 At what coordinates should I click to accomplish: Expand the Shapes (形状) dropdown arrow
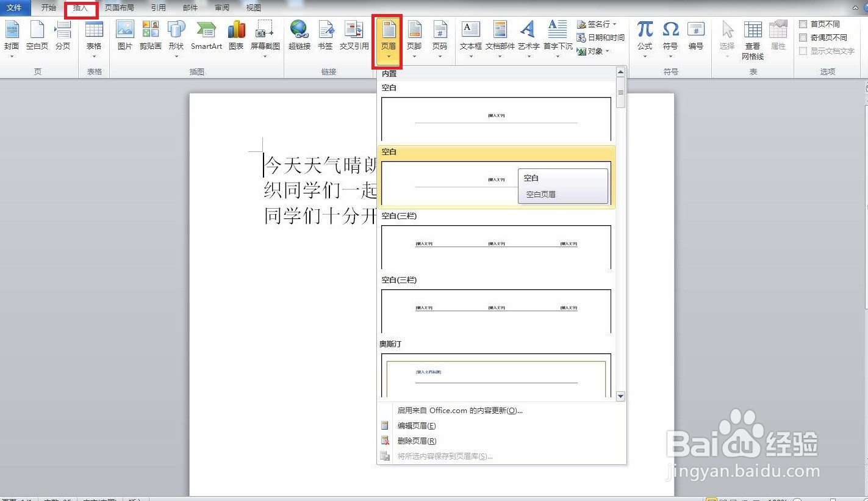click(176, 57)
